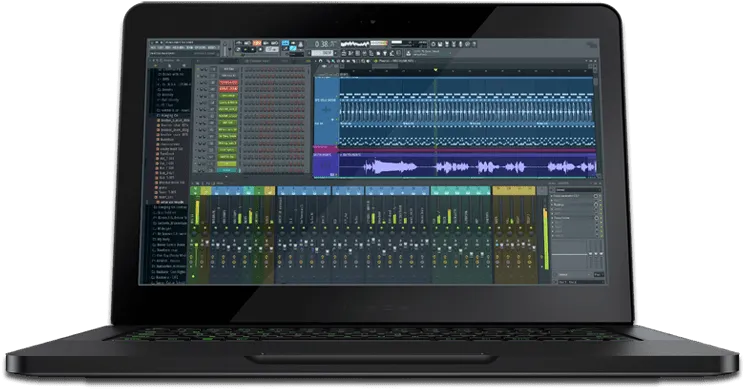The width and height of the screenshot is (744, 389).
Task: Click the teal mixer group header strip
Action: point(460,191)
